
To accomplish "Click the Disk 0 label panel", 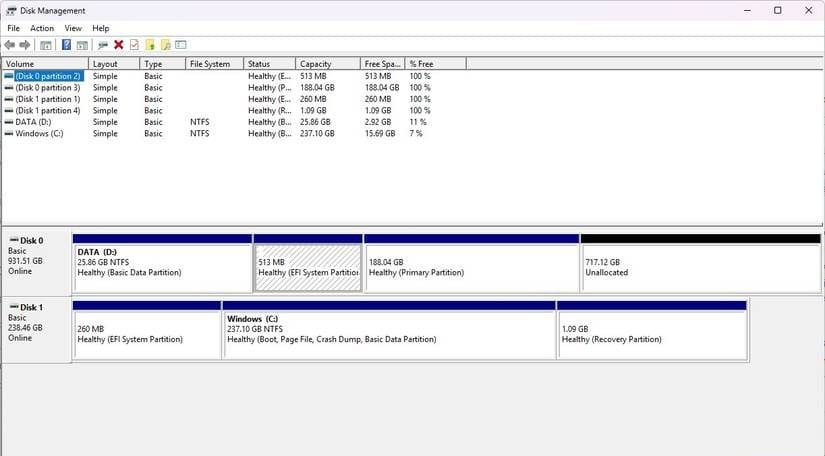I will (x=37, y=261).
